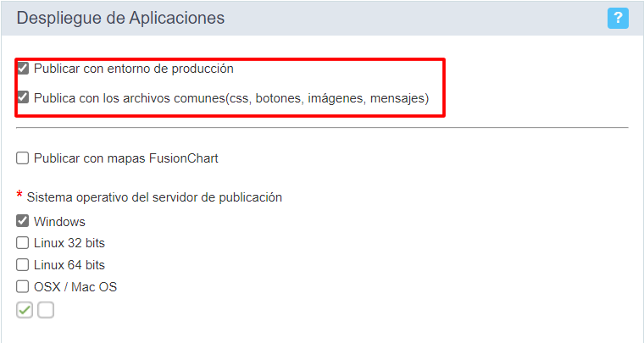Select the OSX / Mac OS checkbox
644x343 pixels.
(23, 286)
